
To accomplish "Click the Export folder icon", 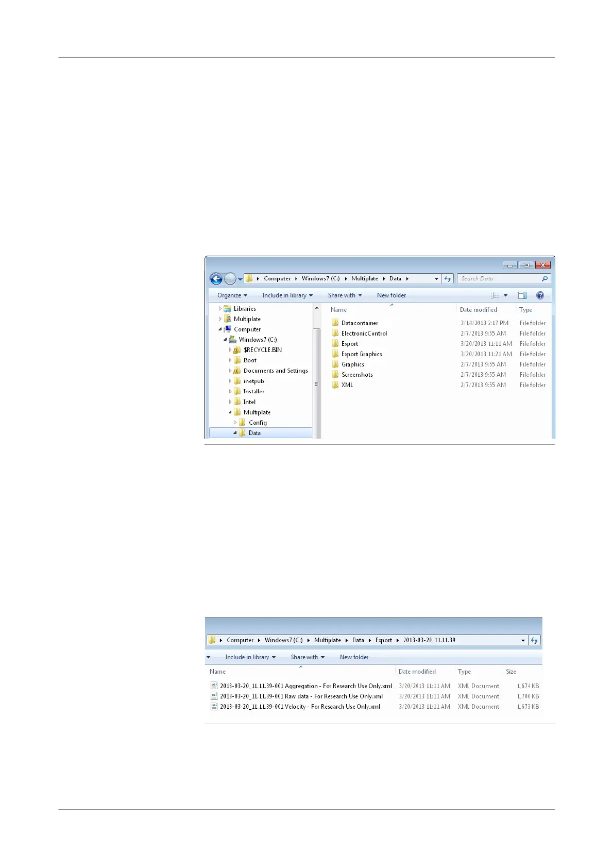I will [x=335, y=343].
